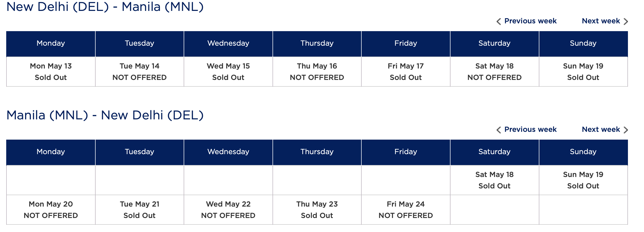
Task: Choose Wed May 15 departure date
Action: (228, 72)
